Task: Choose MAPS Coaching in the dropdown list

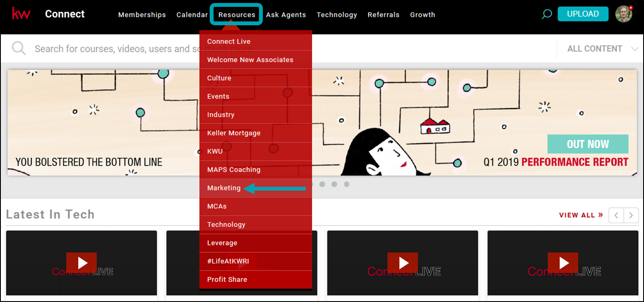Action: click(234, 169)
